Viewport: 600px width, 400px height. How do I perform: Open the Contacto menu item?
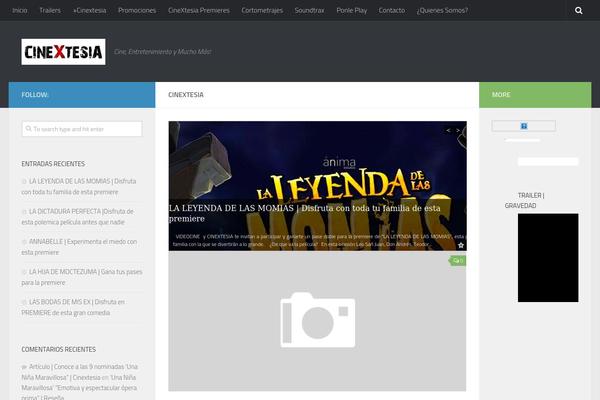click(x=392, y=10)
